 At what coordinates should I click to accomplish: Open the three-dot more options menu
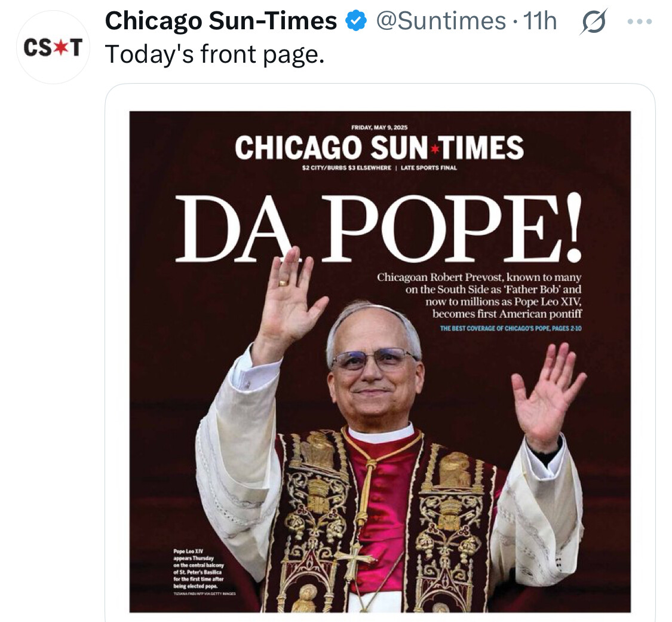pos(639,21)
